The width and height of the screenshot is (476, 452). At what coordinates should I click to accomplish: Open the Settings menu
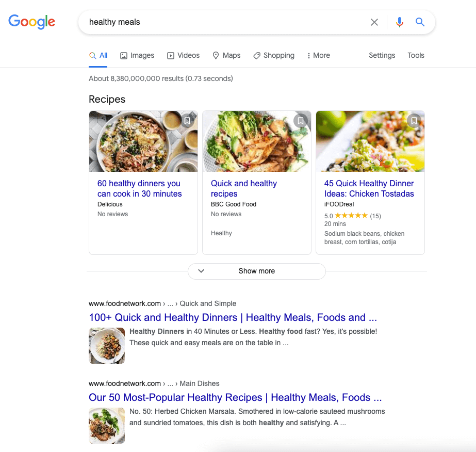(x=382, y=56)
